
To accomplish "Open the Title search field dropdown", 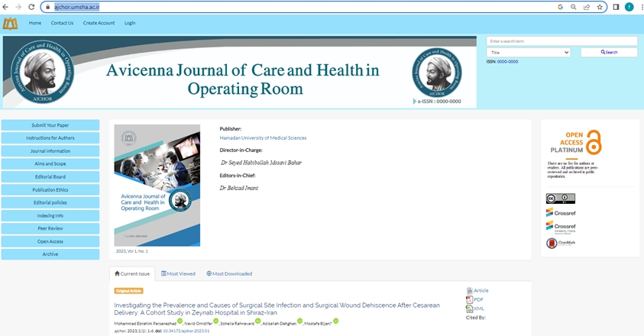I will pyautogui.click(x=529, y=53).
